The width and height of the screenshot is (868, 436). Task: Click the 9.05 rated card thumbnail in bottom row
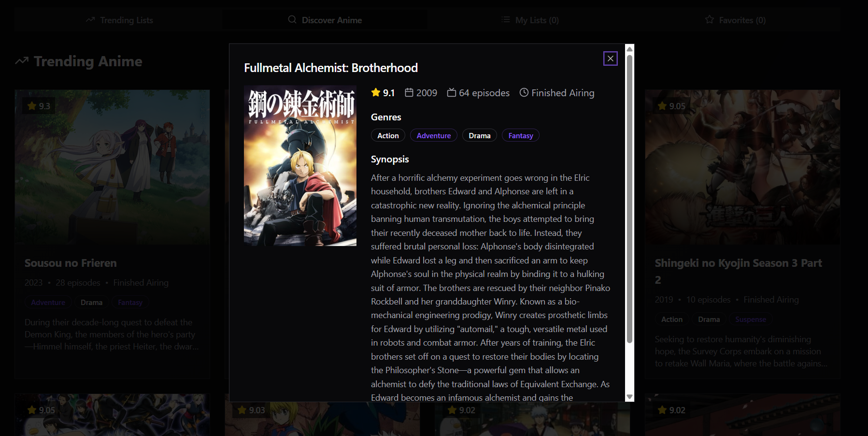tap(112, 415)
